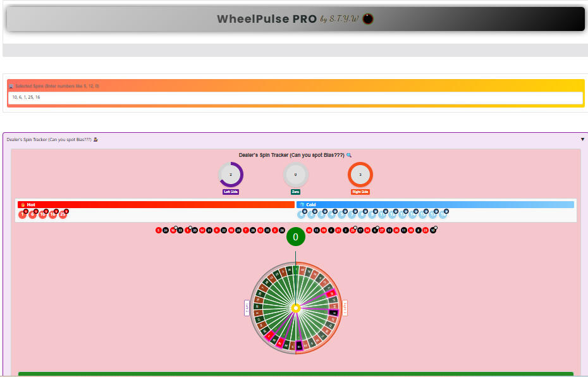
Task: Click the spin numbers input field
Action: [x=294, y=97]
